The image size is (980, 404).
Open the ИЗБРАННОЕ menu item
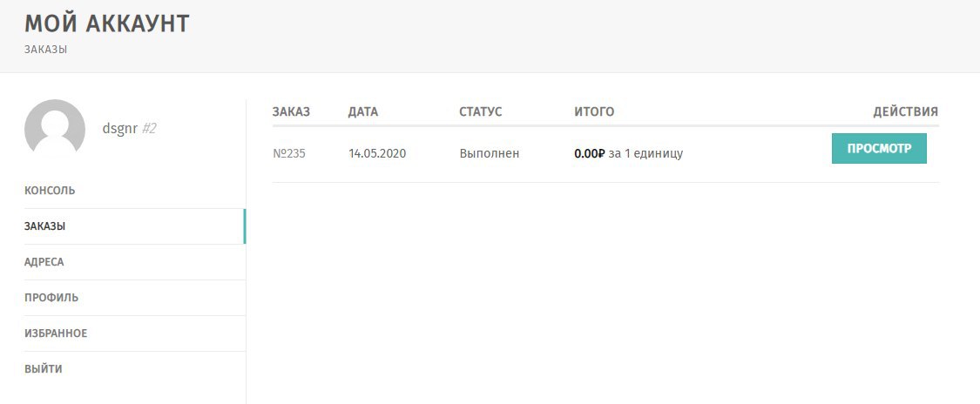pos(56,333)
